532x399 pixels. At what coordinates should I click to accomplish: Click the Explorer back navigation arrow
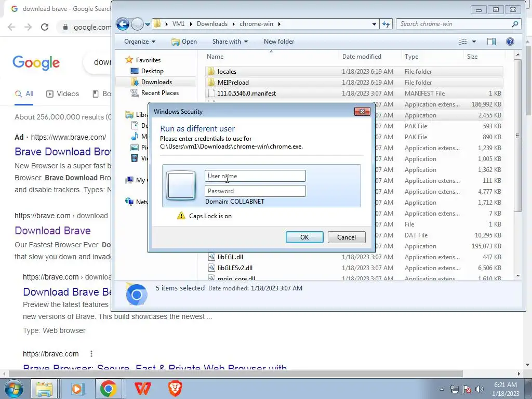tap(123, 24)
